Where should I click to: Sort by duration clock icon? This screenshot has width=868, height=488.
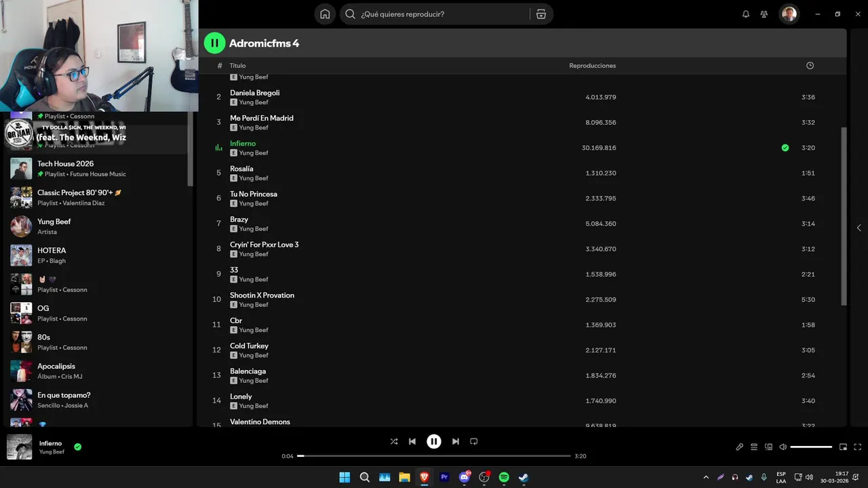pos(810,66)
